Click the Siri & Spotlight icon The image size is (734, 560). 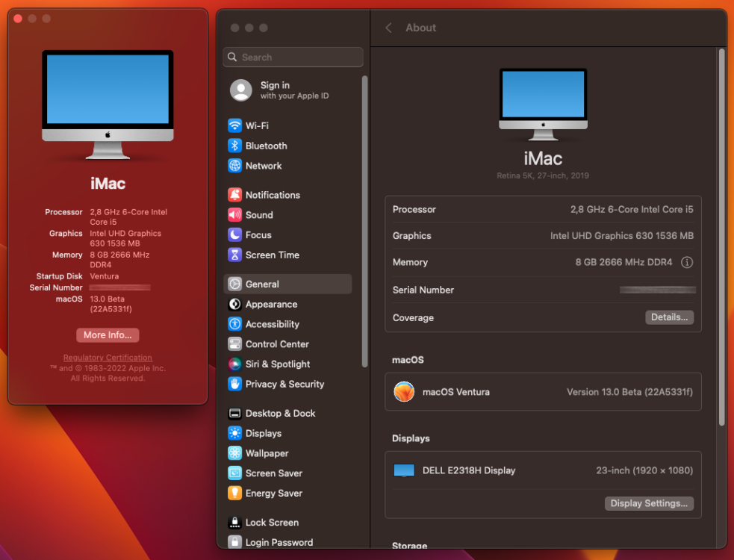234,364
